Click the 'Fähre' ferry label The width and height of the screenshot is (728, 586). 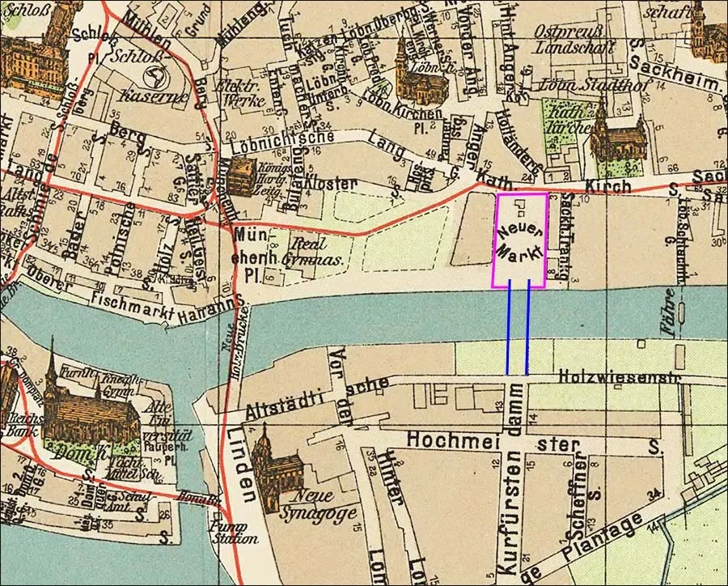click(669, 312)
